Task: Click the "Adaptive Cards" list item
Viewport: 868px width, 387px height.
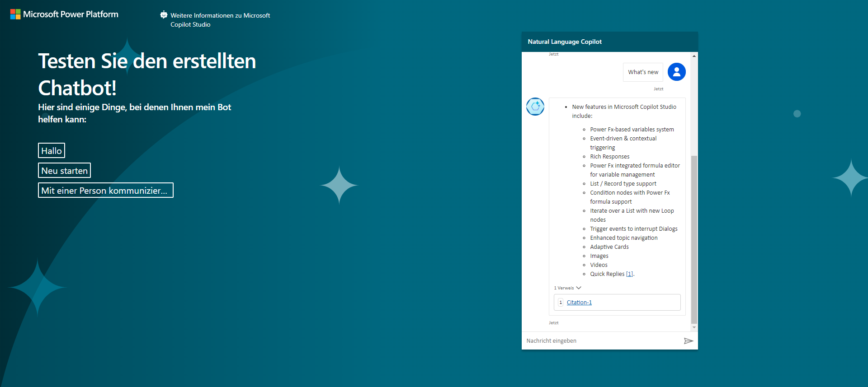Action: (x=609, y=247)
